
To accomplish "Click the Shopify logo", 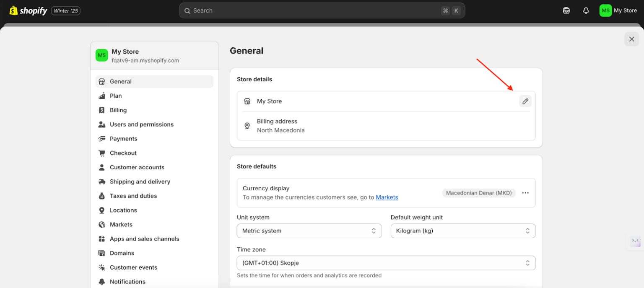I will coord(28,10).
